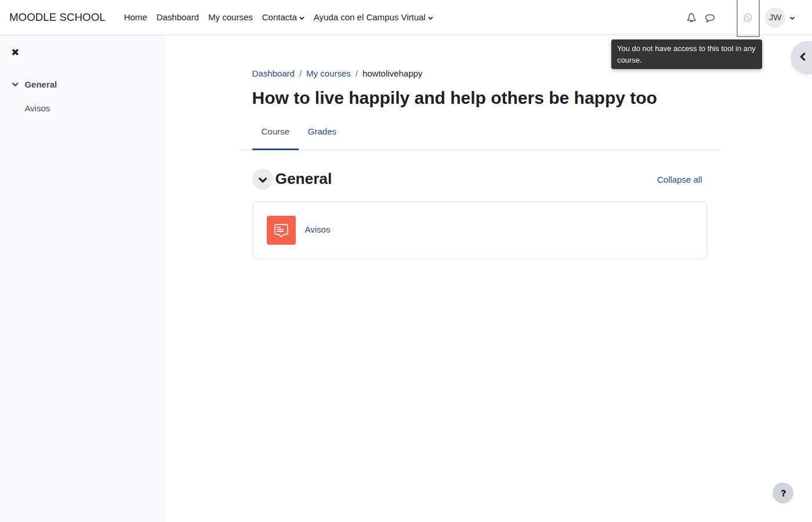Click the help question mark button
The image size is (812, 522).
tap(783, 493)
